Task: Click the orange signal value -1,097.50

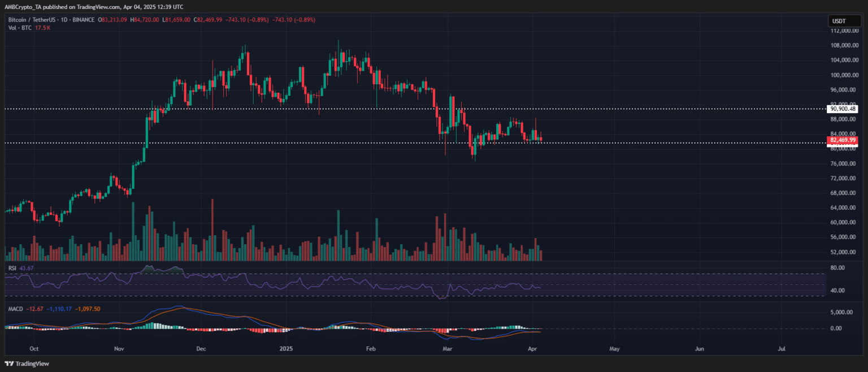Action: coord(87,309)
